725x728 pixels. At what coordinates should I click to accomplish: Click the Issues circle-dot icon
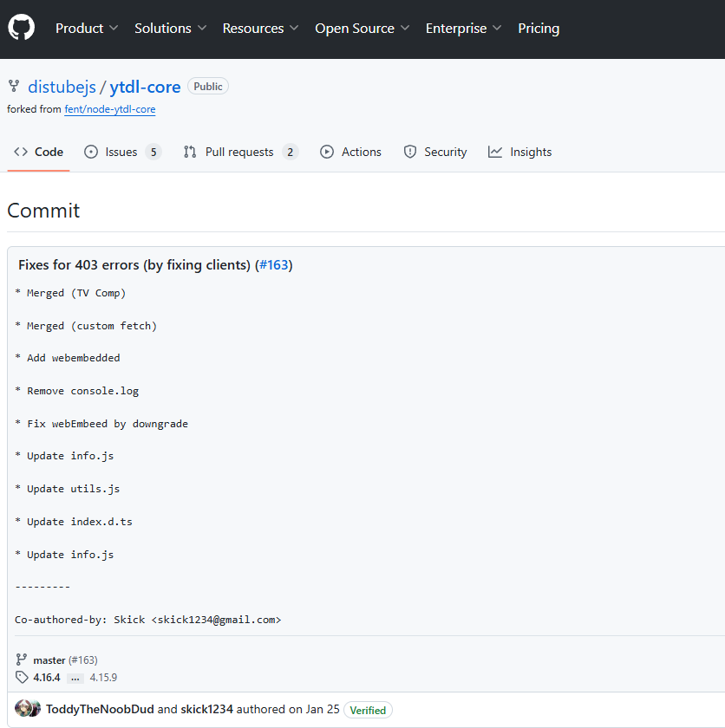tap(91, 152)
